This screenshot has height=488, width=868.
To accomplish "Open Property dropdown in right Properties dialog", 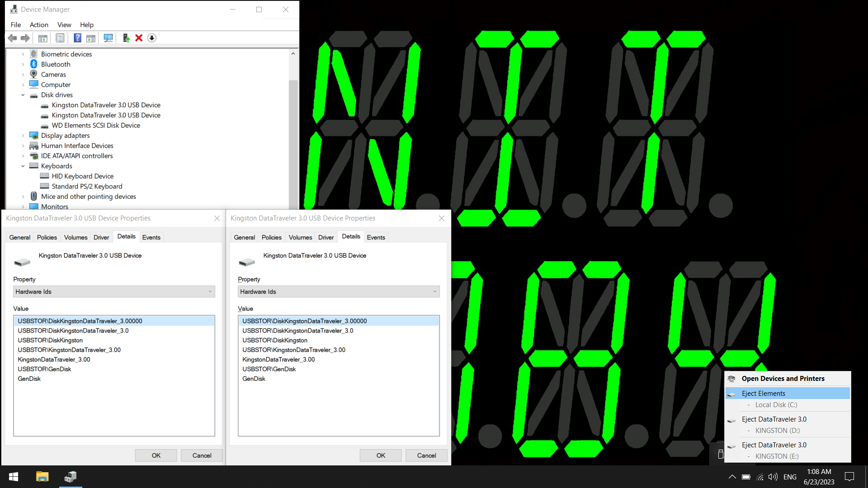I will click(x=339, y=291).
